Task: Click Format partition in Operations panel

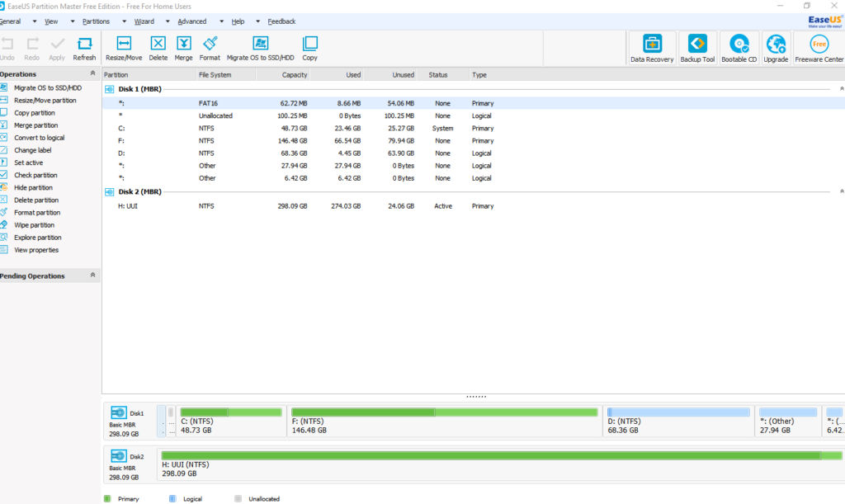Action: tap(36, 213)
